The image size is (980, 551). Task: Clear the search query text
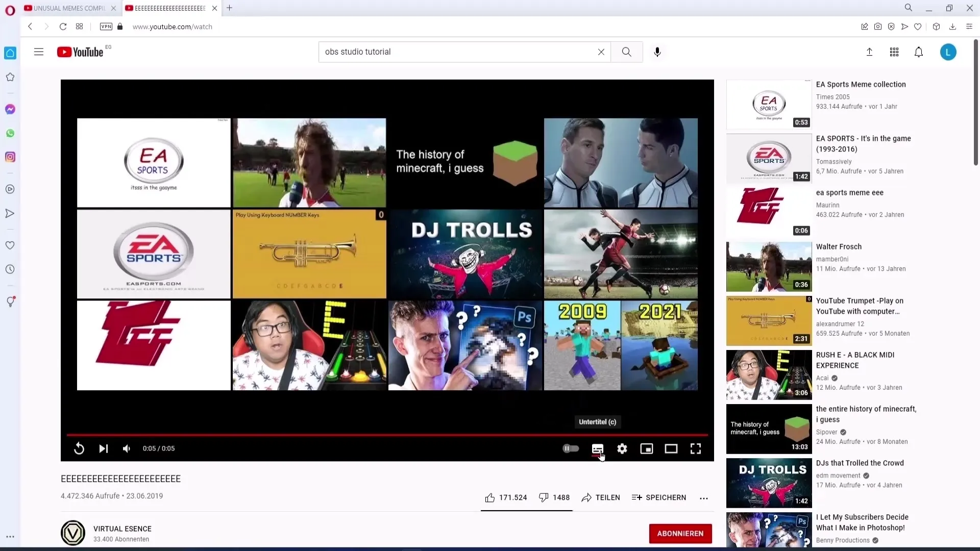coord(601,52)
